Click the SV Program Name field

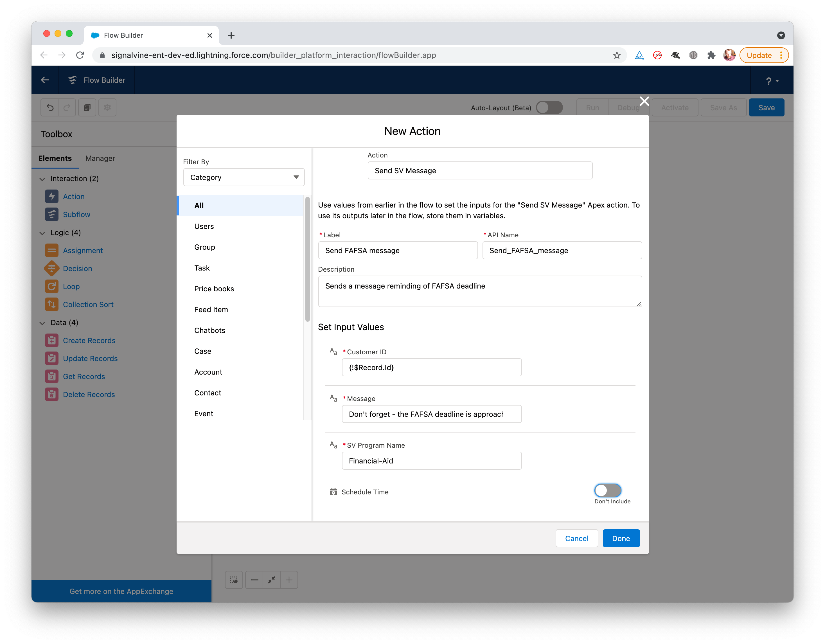431,461
